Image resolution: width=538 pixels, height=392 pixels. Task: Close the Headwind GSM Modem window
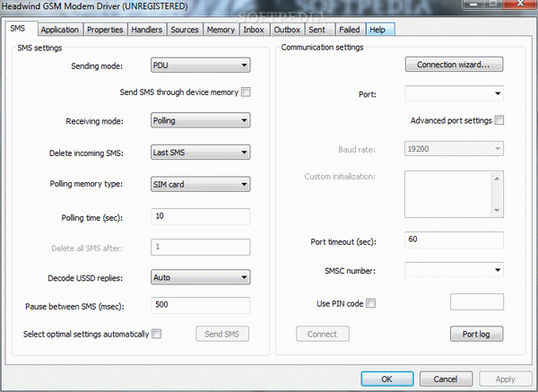520,4
